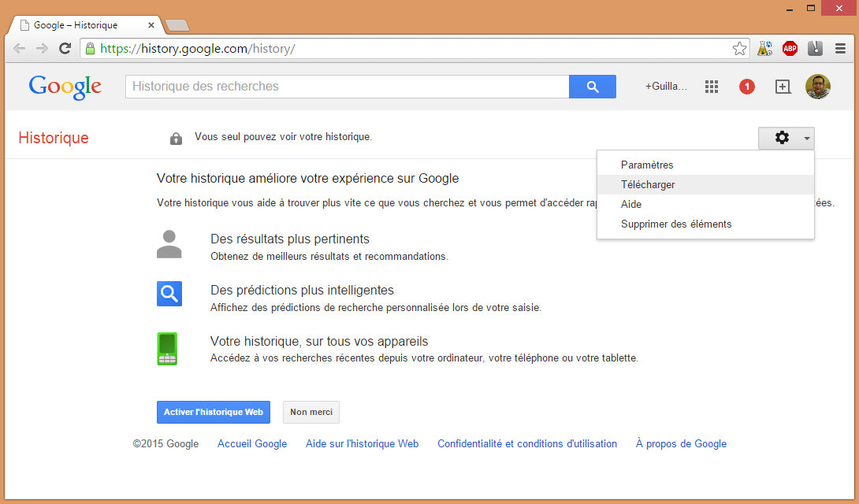The image size is (859, 504).
Task: Click the HTTPS padlock in the address bar
Action: (89, 48)
